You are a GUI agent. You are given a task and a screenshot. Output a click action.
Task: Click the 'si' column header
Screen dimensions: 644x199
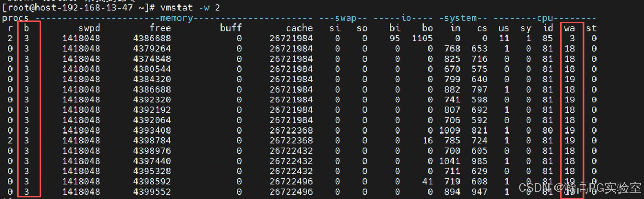(335, 28)
